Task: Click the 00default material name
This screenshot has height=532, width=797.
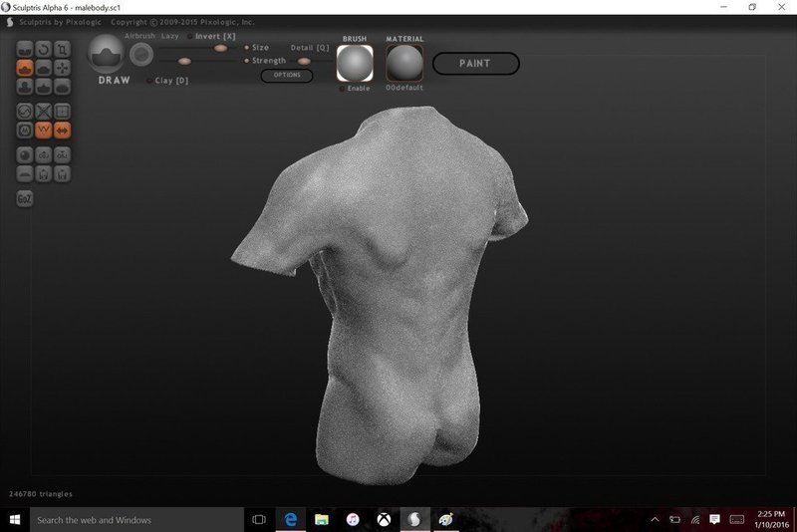Action: [x=404, y=88]
